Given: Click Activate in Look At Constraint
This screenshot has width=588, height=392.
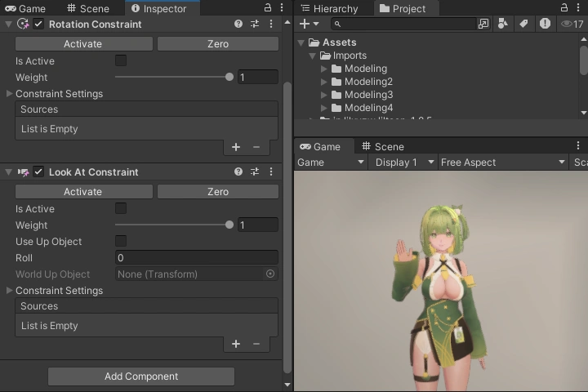Looking at the screenshot, I should (x=84, y=191).
